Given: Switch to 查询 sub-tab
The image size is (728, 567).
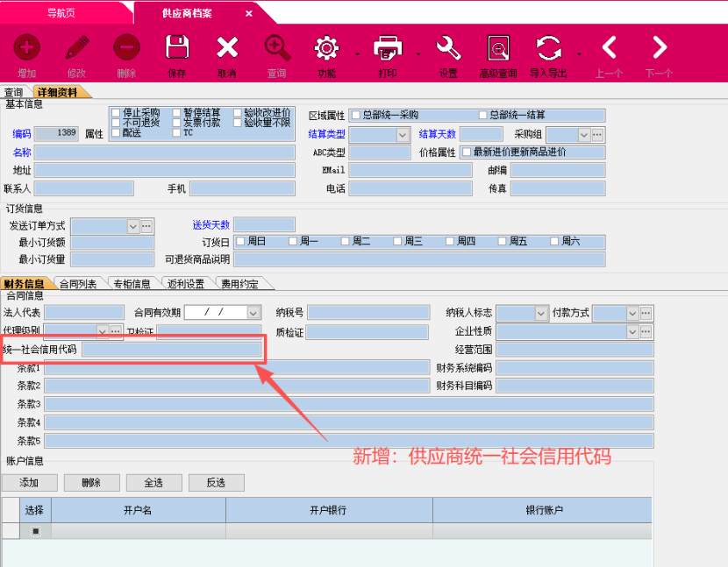Looking at the screenshot, I should (14, 92).
